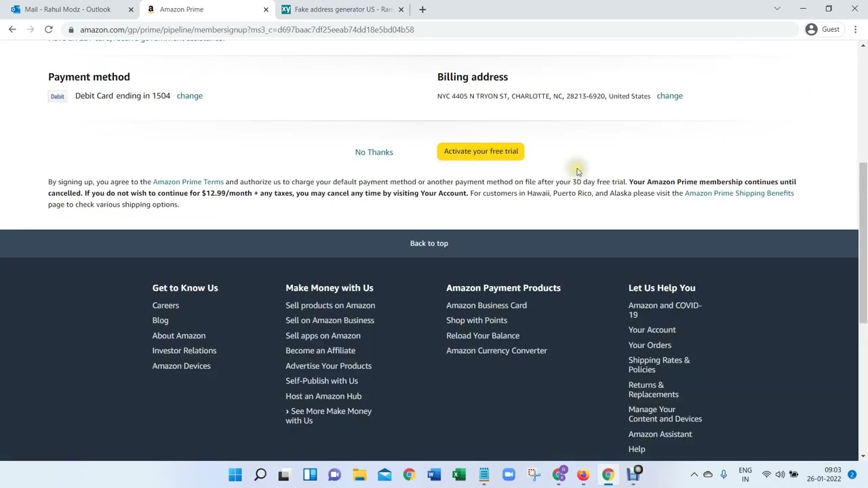868x488 pixels.
Task: Open the tab search dropdown arrow
Action: click(777, 9)
